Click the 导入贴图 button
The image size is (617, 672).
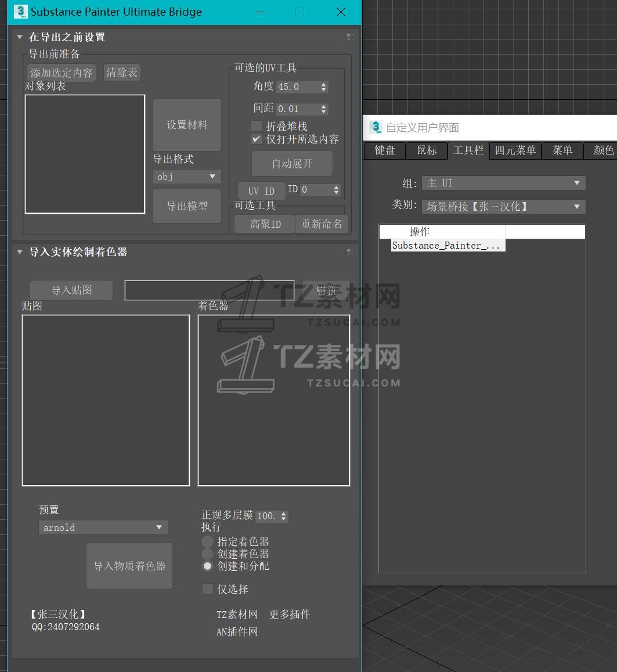pos(71,290)
